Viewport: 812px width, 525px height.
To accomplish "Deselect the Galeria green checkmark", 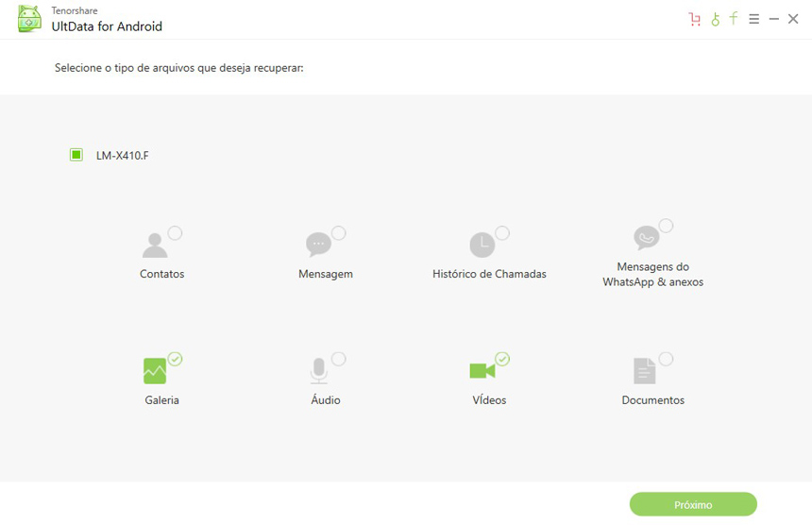I will tap(175, 359).
